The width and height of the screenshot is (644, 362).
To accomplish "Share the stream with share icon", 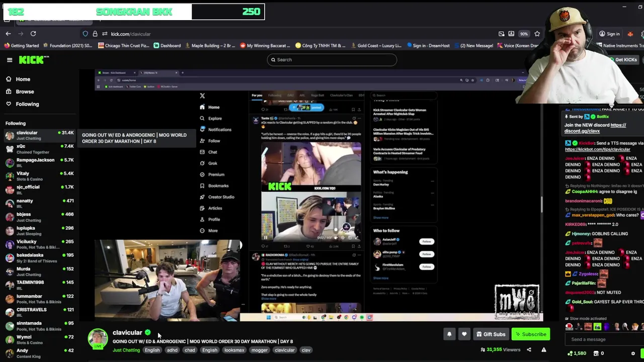I will click(529, 350).
